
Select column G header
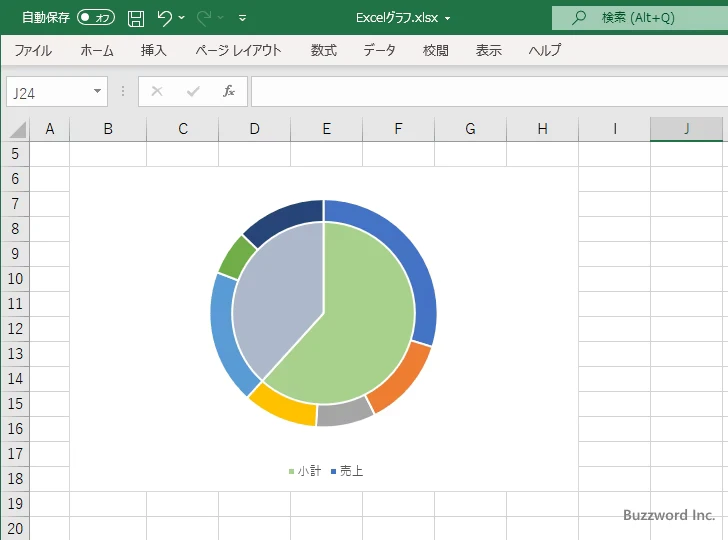pyautogui.click(x=470, y=129)
